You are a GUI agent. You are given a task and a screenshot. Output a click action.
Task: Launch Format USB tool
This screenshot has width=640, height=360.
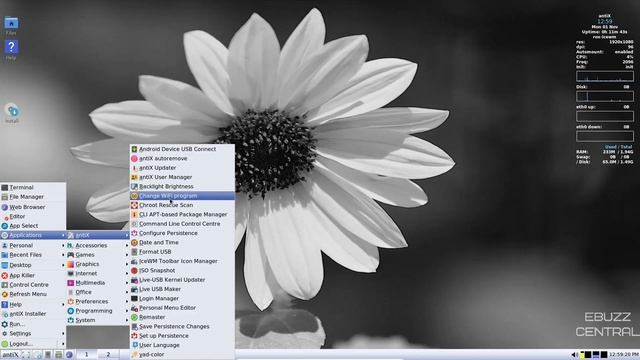tap(182, 252)
